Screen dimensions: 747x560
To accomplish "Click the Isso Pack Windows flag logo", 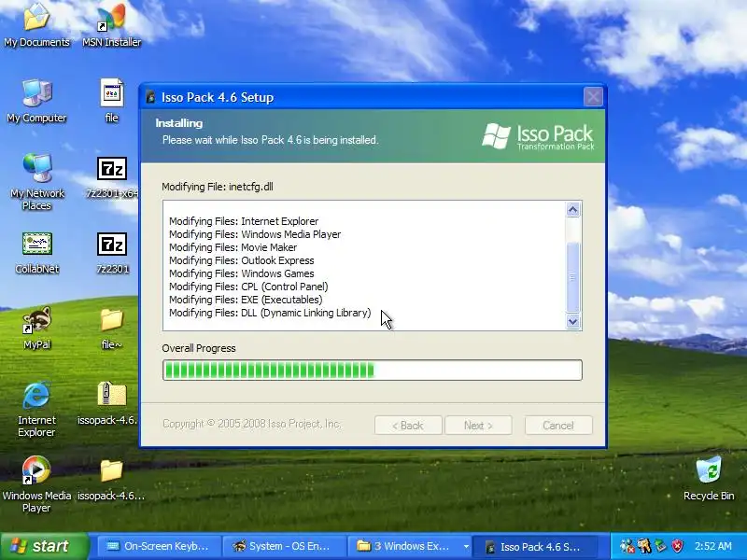I will pyautogui.click(x=496, y=136).
